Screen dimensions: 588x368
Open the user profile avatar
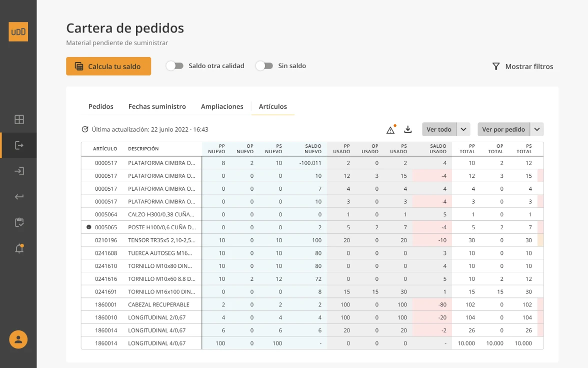(18, 339)
